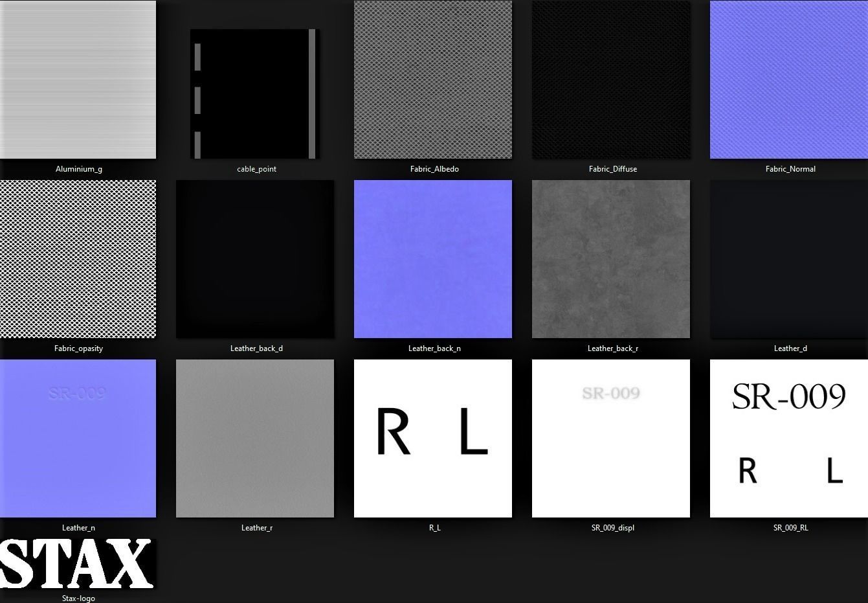Choose the Leather_r gray thumbnail
Screen dimensions: 868x603
(x=255, y=438)
